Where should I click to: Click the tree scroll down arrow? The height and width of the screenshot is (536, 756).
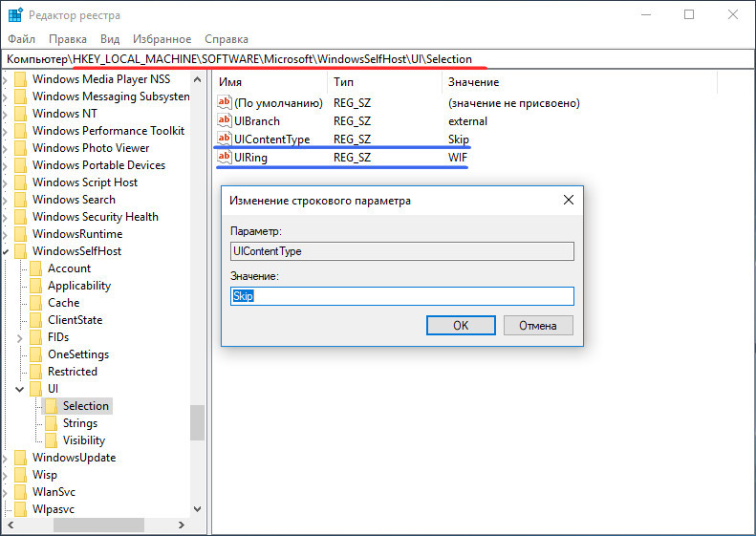(x=197, y=509)
